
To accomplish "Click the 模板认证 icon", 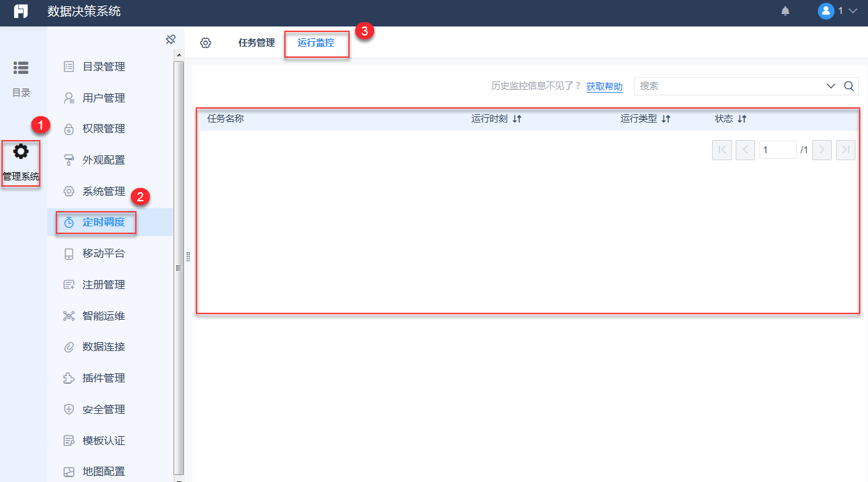I will [68, 441].
